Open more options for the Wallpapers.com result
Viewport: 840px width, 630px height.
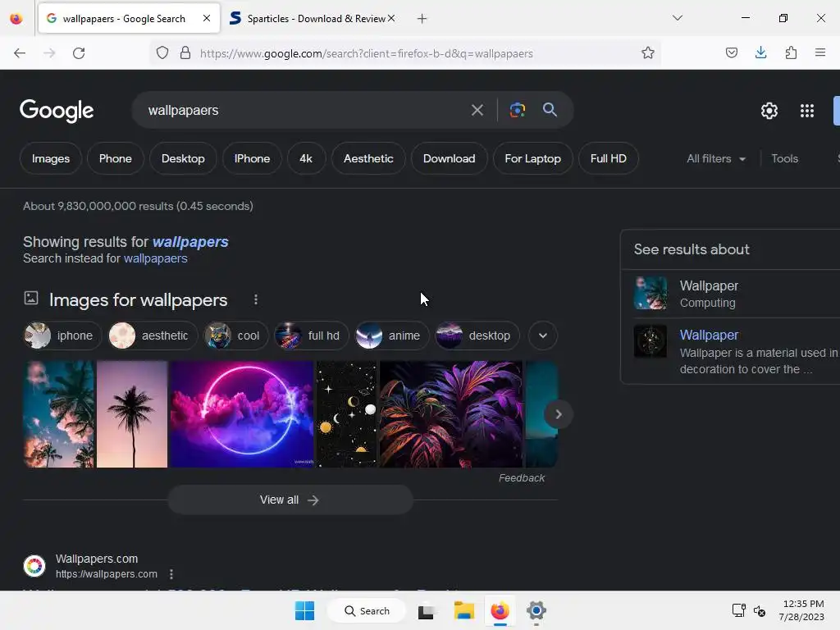[171, 574]
